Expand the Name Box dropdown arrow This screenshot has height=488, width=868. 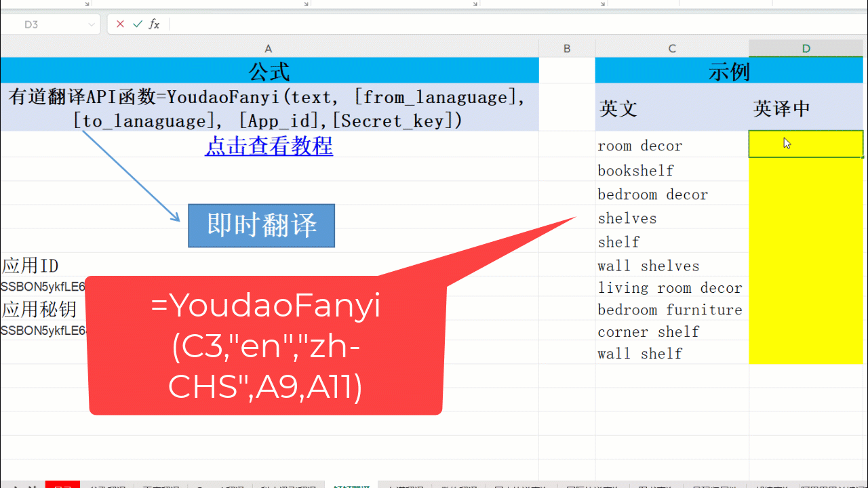click(x=92, y=24)
